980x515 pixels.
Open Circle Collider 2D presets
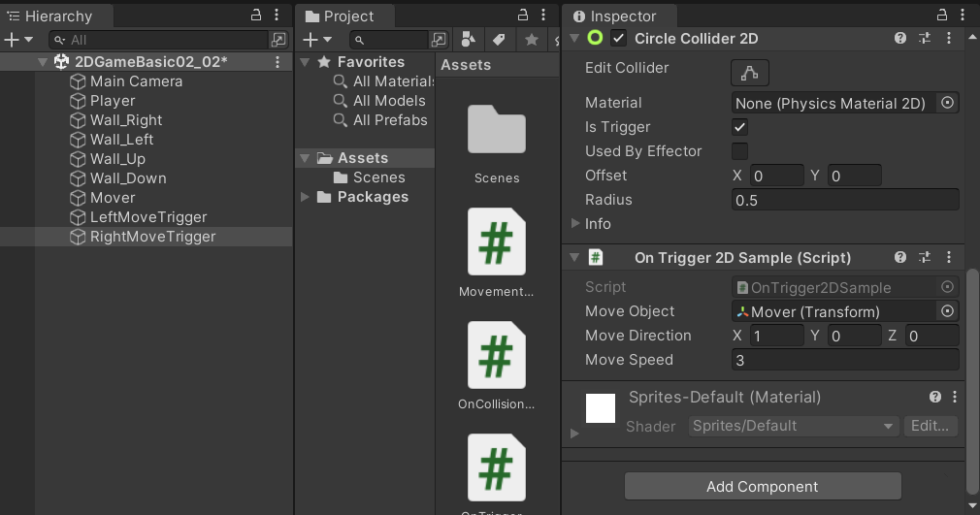(x=925, y=38)
